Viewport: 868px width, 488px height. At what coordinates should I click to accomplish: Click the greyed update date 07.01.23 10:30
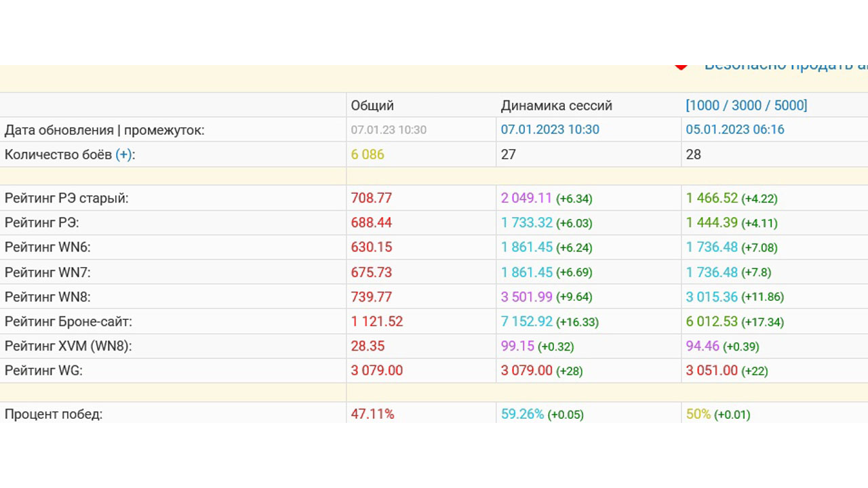389,130
